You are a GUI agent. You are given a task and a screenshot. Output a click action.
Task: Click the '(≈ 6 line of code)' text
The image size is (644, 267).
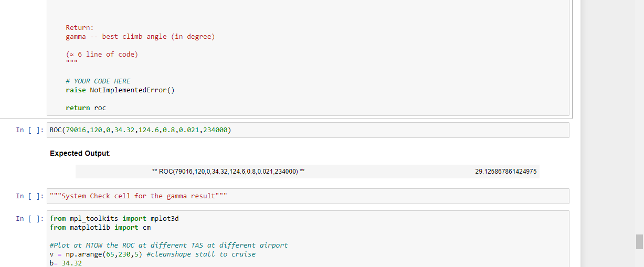(102, 55)
